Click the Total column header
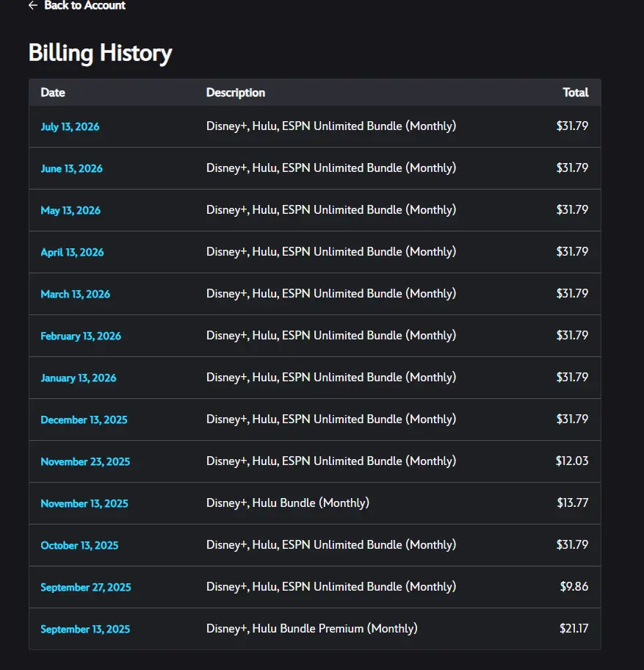The width and height of the screenshot is (644, 670). point(576,93)
